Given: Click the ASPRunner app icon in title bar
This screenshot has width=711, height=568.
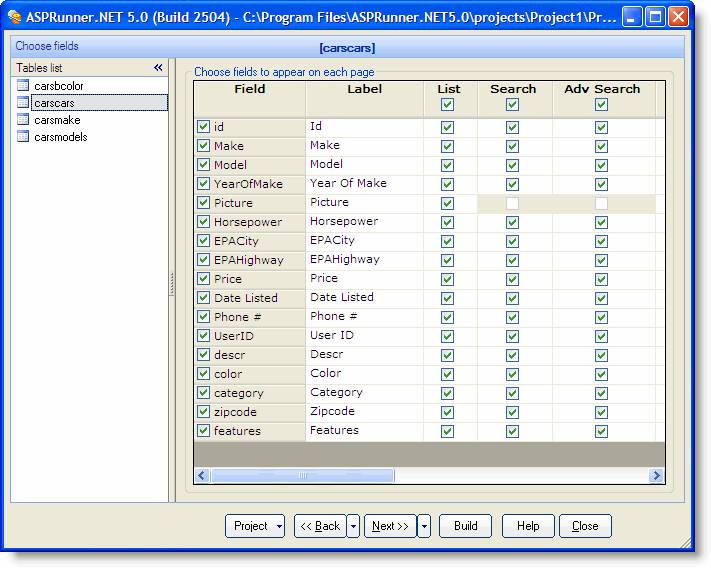Looking at the screenshot, I should [x=15, y=17].
